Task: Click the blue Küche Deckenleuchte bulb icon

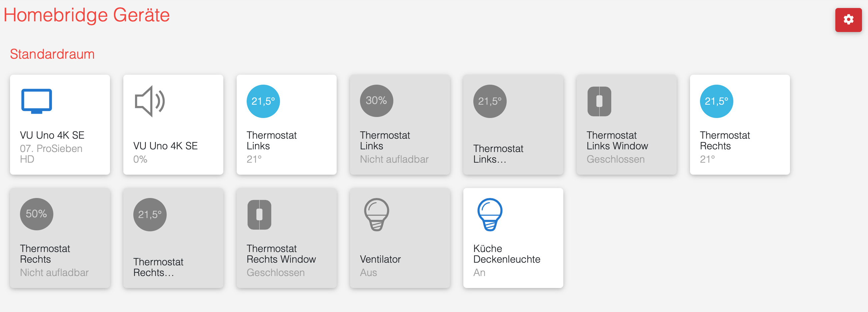Action: pyautogui.click(x=490, y=215)
